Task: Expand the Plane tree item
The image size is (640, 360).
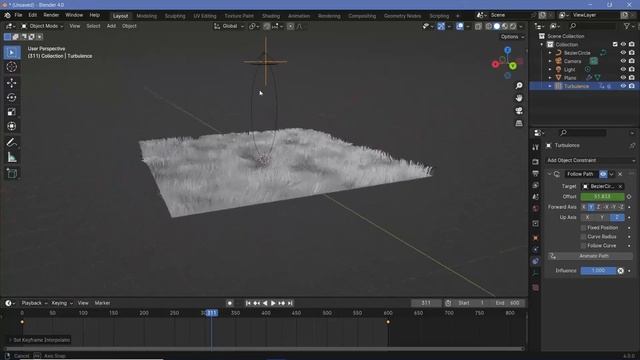Action: (550, 78)
